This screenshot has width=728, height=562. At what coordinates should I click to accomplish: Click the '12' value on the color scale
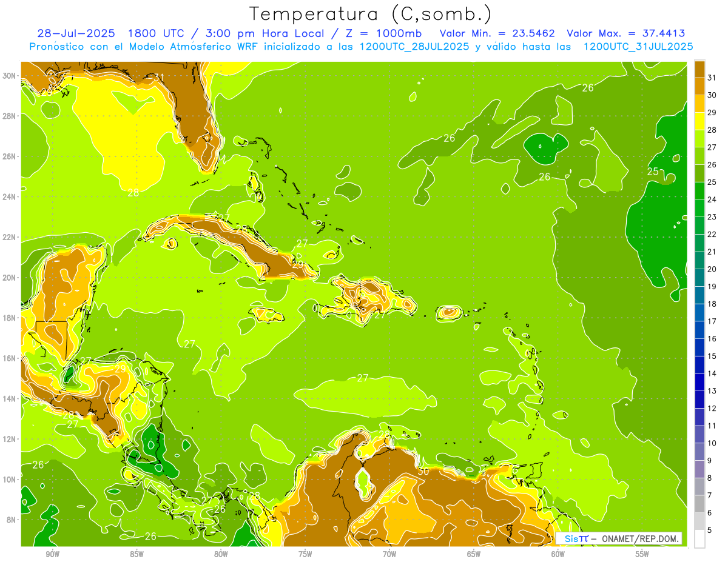712,409
